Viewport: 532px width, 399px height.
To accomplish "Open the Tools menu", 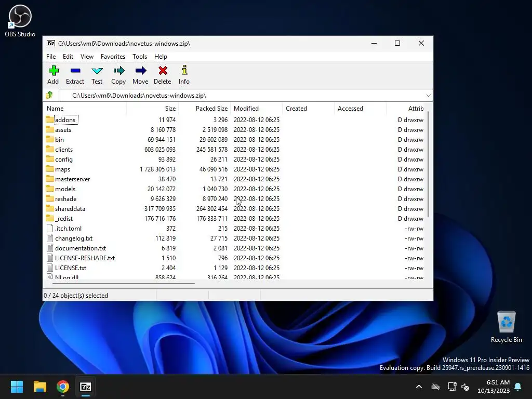I will click(x=140, y=56).
